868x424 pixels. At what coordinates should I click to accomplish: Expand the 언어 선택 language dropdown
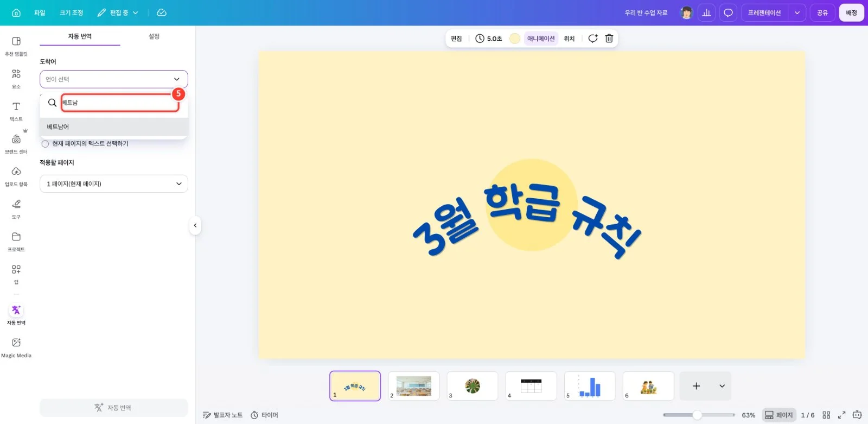point(114,79)
